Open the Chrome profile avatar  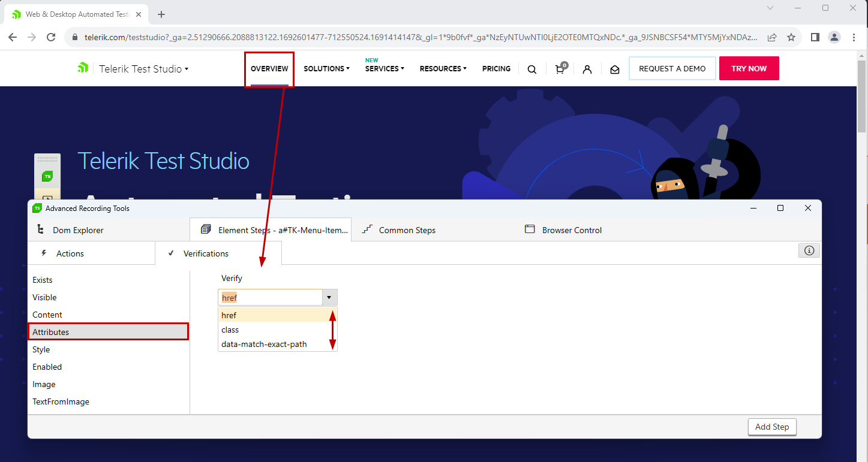(834, 37)
